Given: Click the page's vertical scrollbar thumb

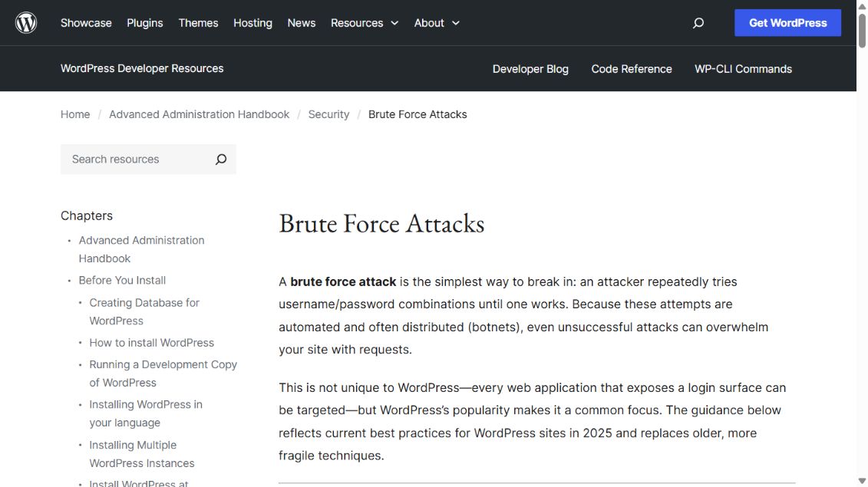Looking at the screenshot, I should 862,30.
